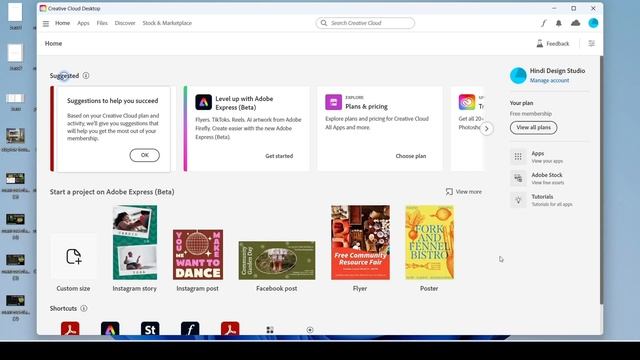640x360 pixels.
Task: Open the Files tab
Action: (102, 23)
